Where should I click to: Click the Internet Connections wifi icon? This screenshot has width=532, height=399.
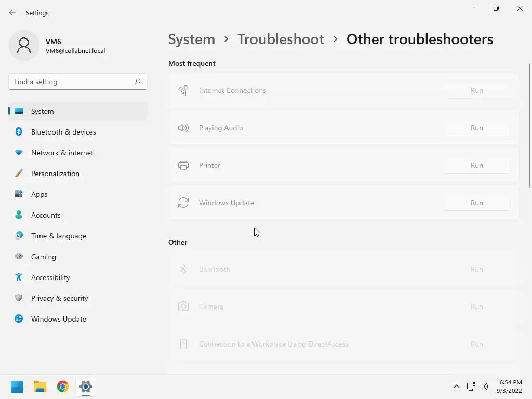[x=183, y=90]
